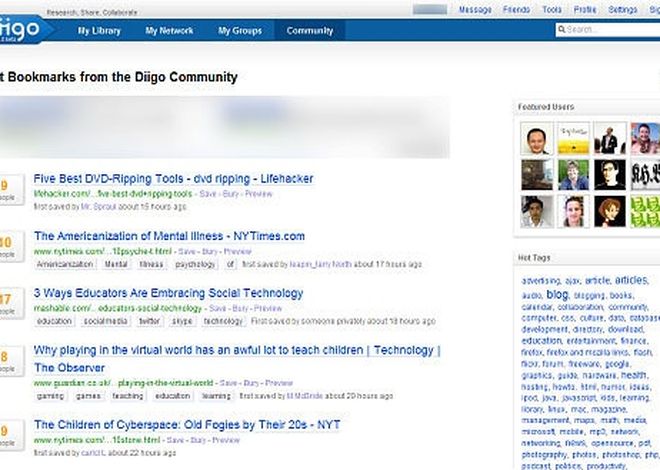Click the 'javascript' hot tag
The image size is (660, 470).
pyautogui.click(x=579, y=398)
